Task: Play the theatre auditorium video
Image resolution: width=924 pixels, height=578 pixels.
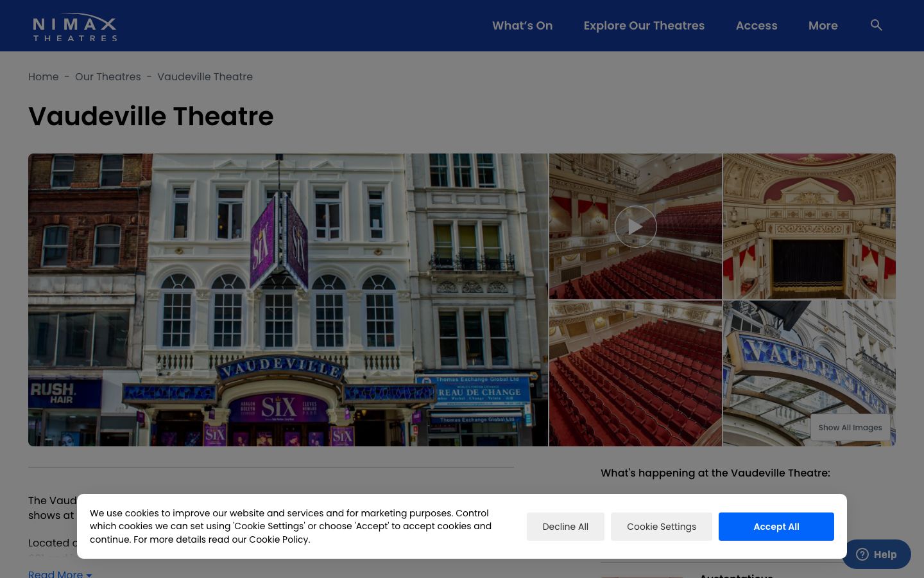Action: [x=635, y=226]
